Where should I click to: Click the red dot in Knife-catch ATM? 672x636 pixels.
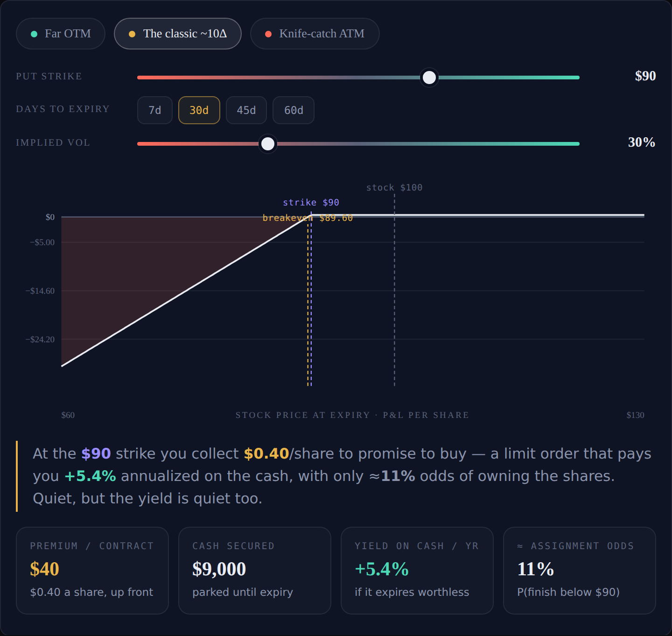point(268,34)
